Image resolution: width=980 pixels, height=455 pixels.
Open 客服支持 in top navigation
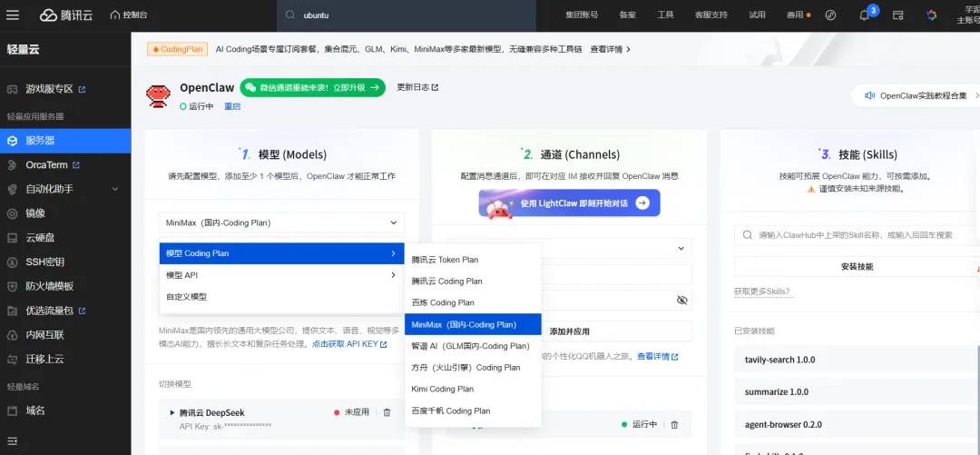tap(710, 15)
